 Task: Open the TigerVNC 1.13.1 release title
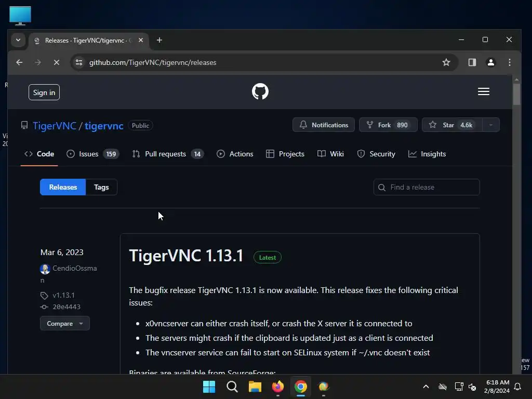click(186, 256)
